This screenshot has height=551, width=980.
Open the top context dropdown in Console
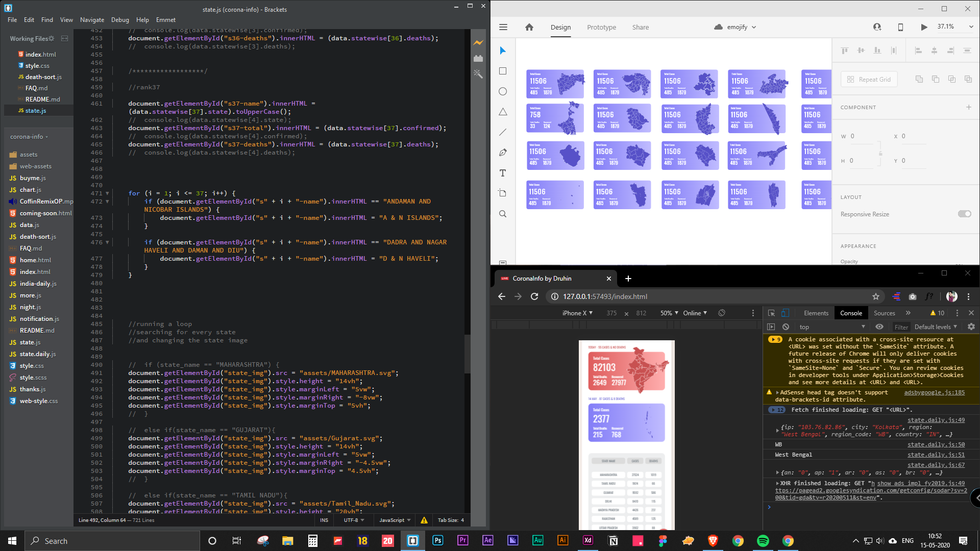[x=832, y=327]
